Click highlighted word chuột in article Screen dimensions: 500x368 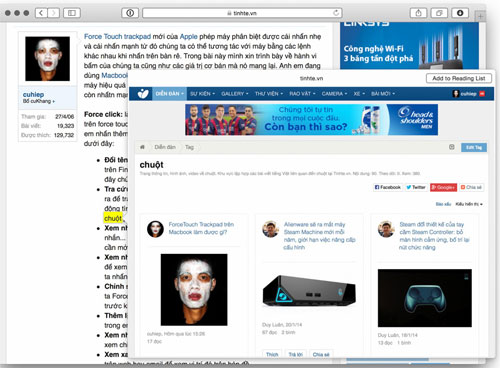click(113, 218)
